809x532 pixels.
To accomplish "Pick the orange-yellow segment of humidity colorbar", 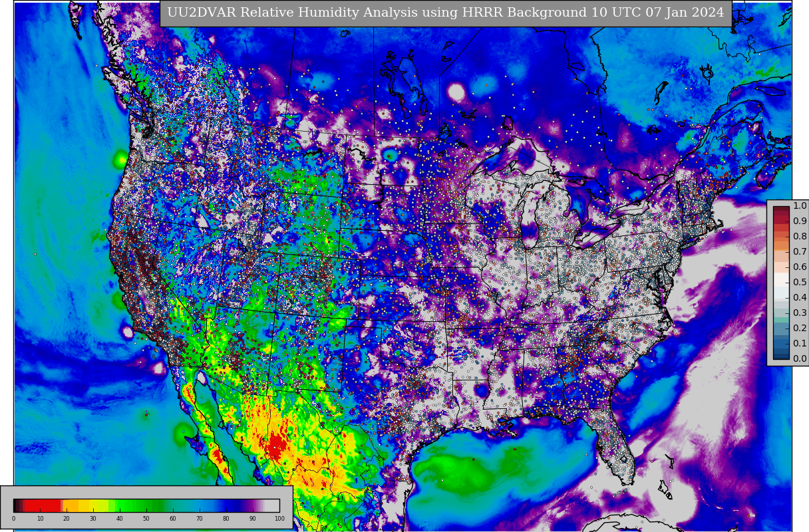I will tap(71, 505).
